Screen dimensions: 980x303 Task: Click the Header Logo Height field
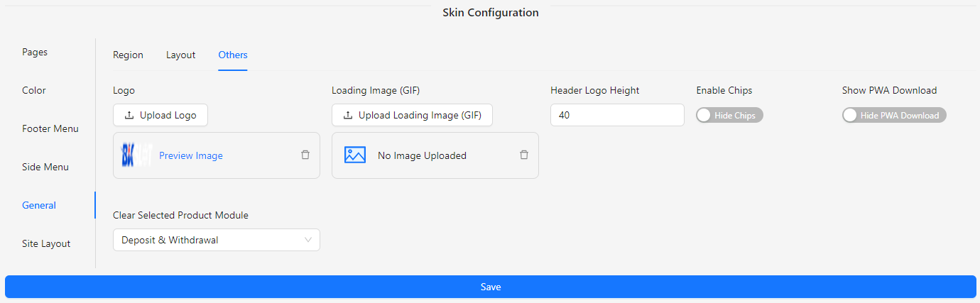pos(617,115)
